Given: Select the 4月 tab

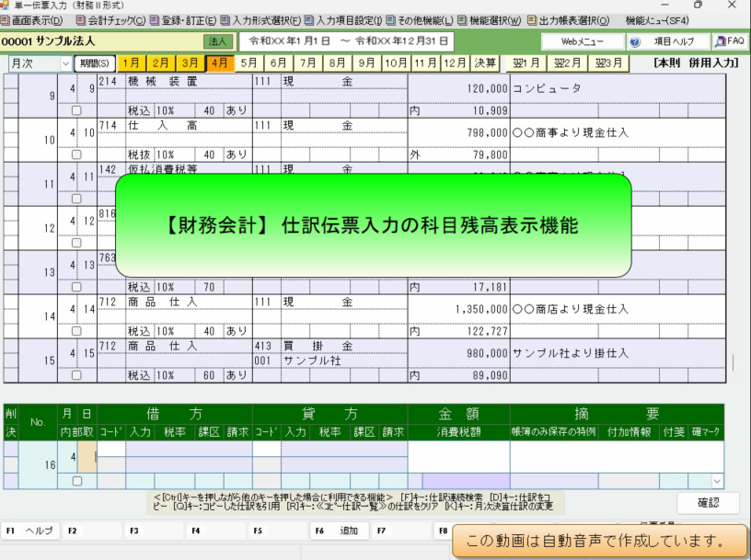Looking at the screenshot, I should [220, 63].
